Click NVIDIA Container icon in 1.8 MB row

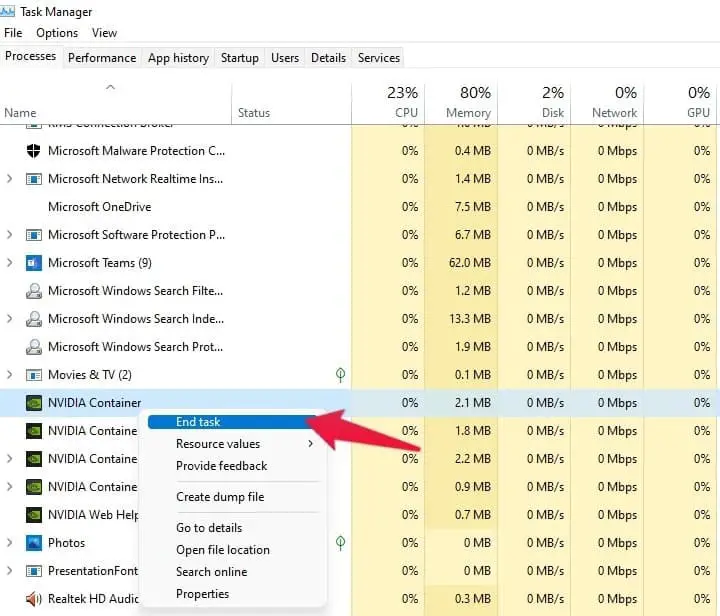(34, 431)
